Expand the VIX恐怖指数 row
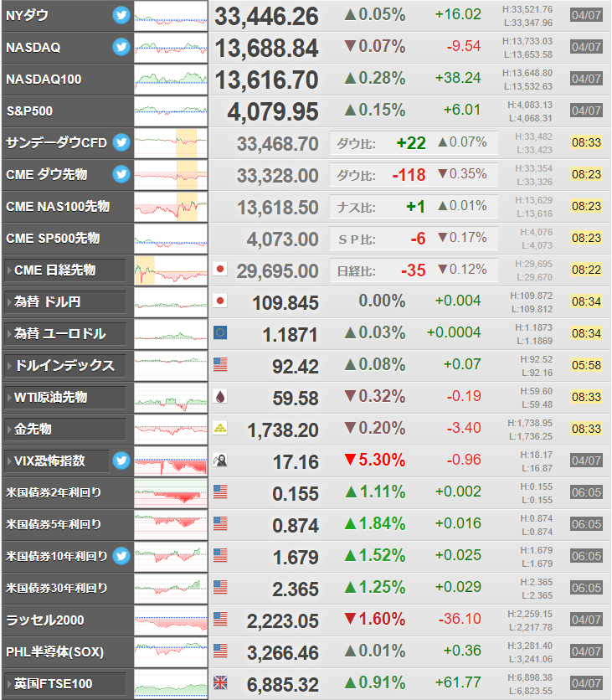The height and width of the screenshot is (700, 612). click(x=56, y=461)
